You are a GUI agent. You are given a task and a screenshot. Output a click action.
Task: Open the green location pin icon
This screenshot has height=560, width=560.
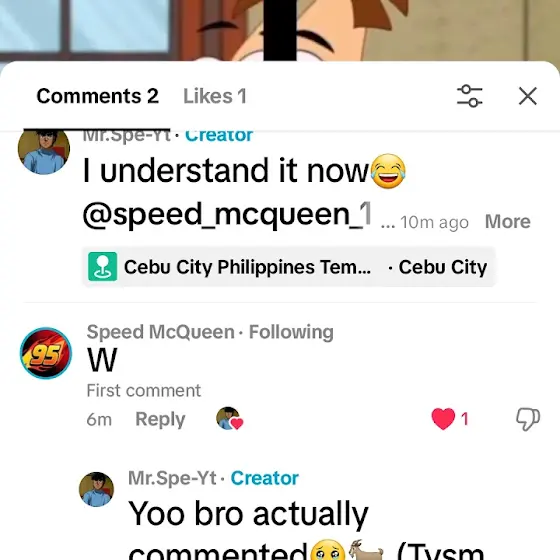coord(103,266)
